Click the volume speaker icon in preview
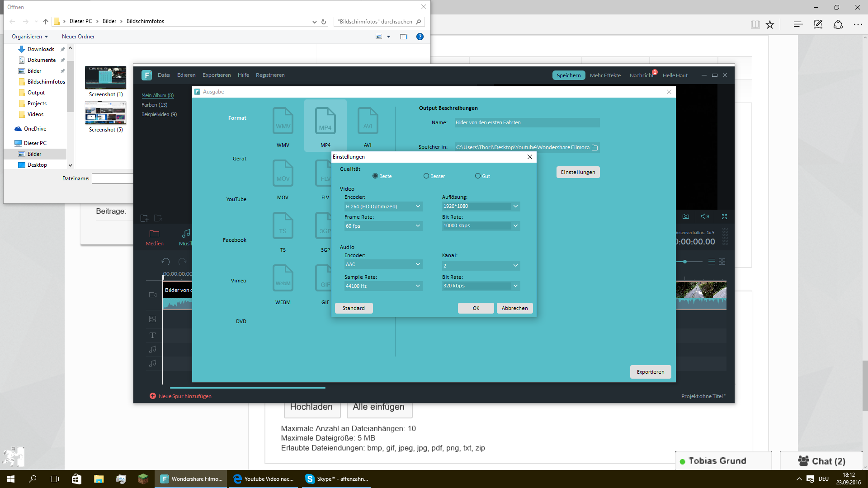The image size is (868, 488). 704,216
